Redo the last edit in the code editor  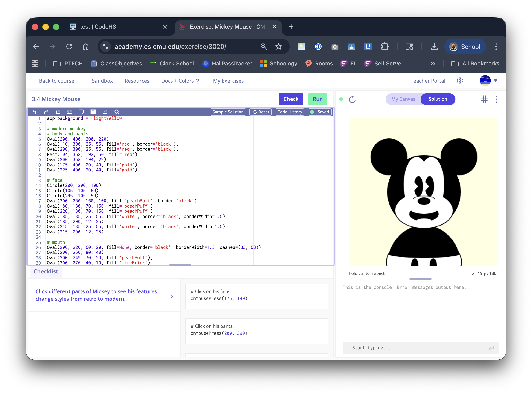coord(46,112)
